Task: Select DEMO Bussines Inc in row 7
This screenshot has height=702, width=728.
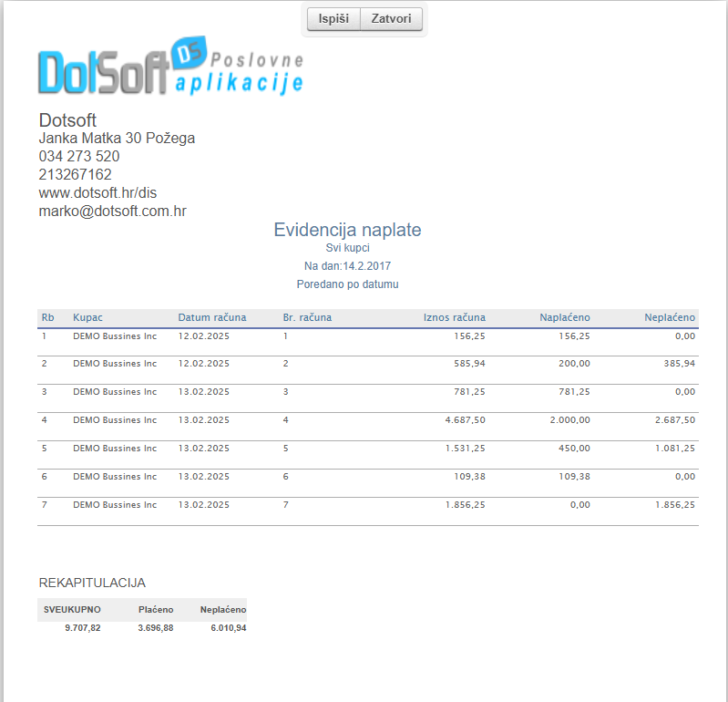Action: pos(115,505)
